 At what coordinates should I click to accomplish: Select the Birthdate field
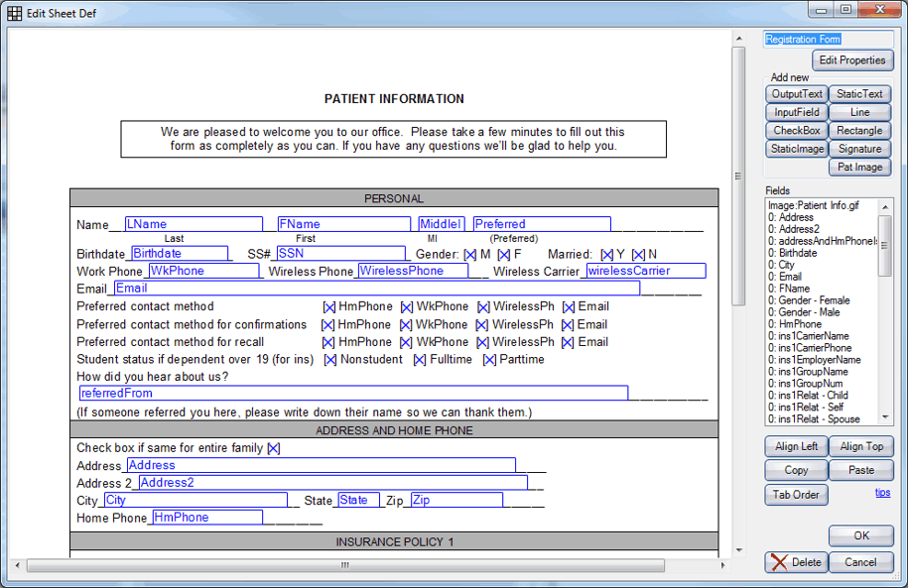click(180, 254)
